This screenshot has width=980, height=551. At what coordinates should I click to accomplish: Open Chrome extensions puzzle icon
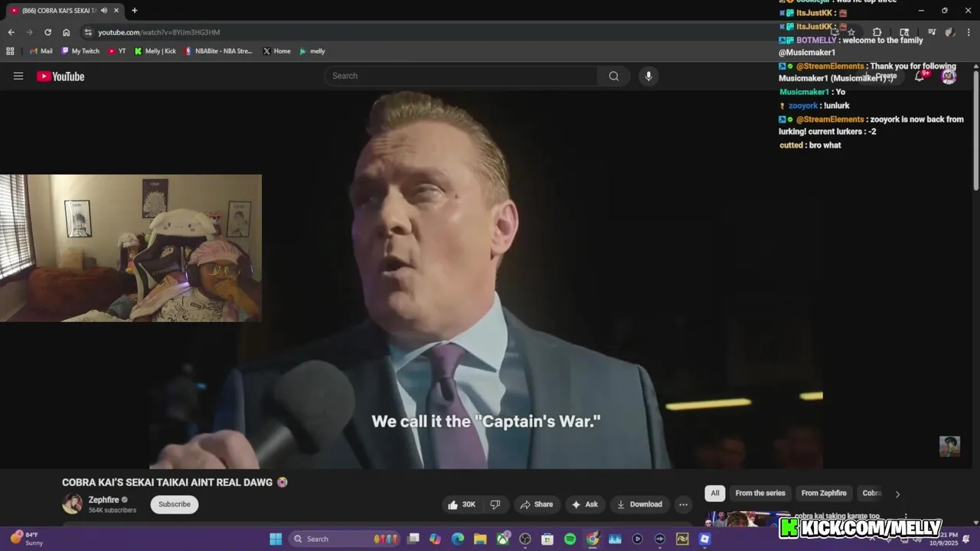(x=877, y=32)
